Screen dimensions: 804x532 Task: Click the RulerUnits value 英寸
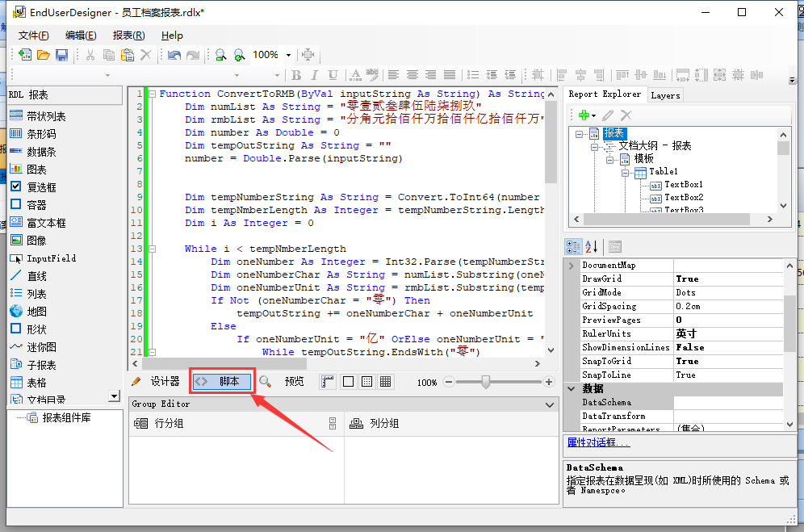coord(728,333)
